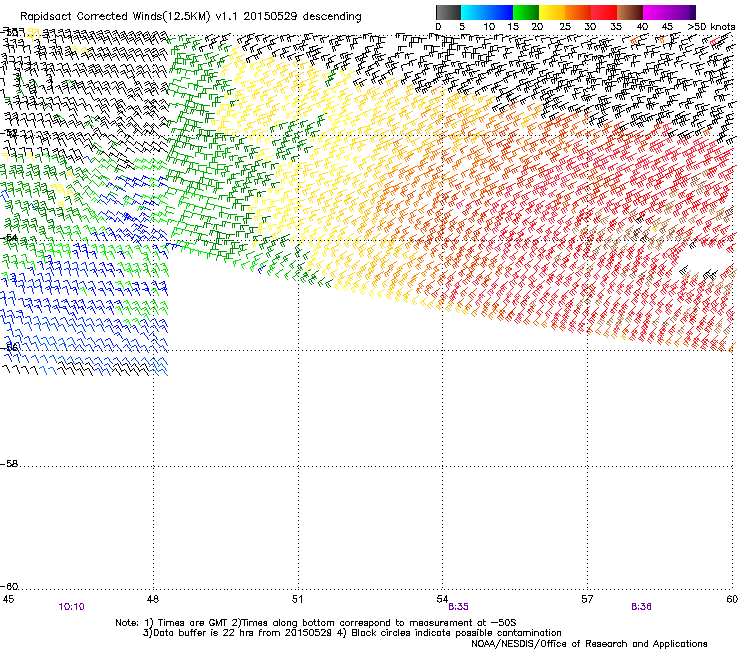
Task: Click the 'Data buffer is 22 hrs' note
Action: pyautogui.click(x=352, y=633)
